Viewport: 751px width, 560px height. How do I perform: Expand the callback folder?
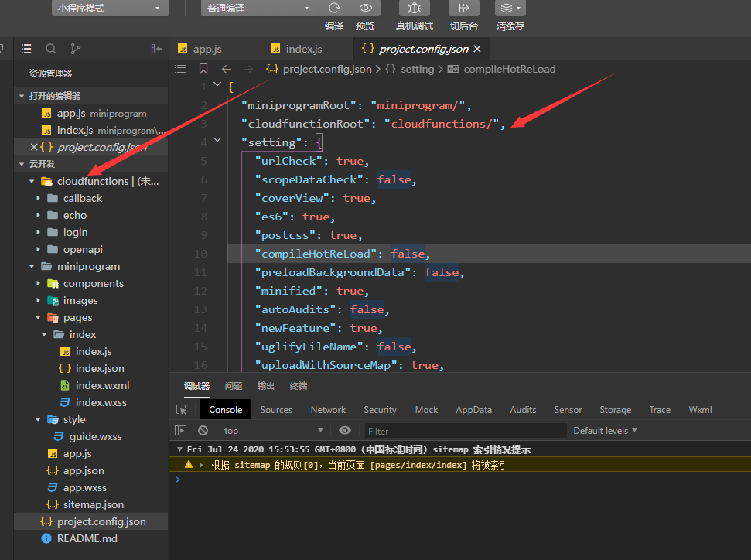click(39, 198)
